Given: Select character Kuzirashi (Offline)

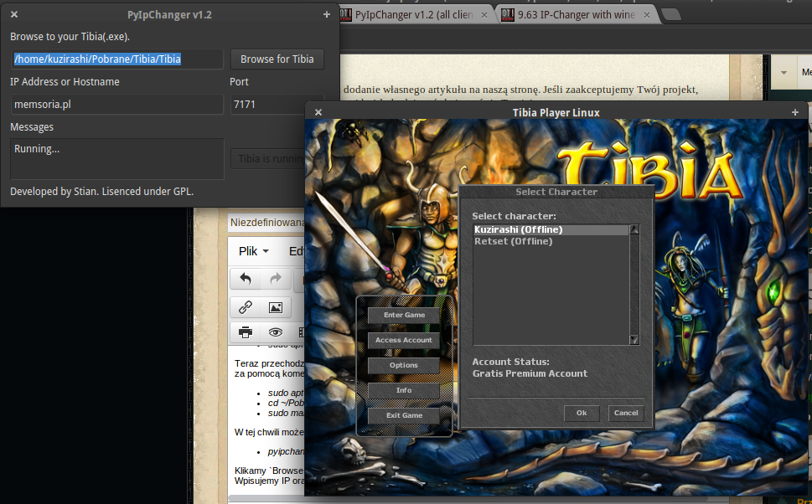Looking at the screenshot, I should 551,229.
